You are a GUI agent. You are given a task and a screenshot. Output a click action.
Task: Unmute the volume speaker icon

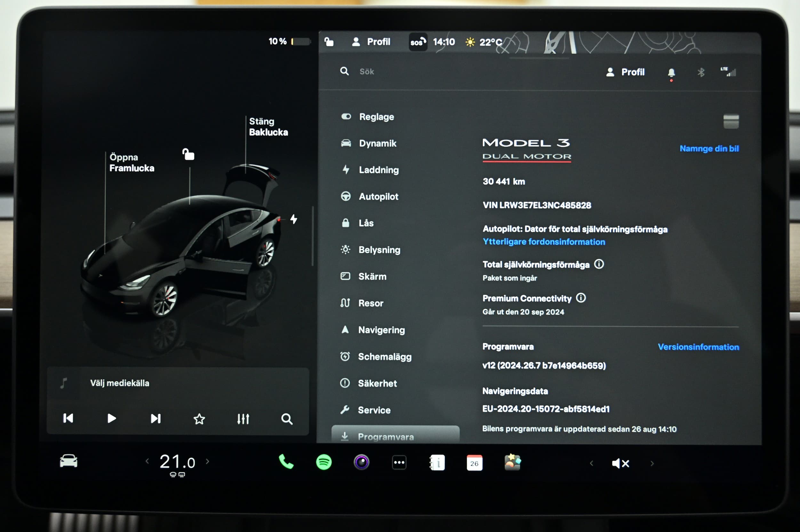click(620, 464)
